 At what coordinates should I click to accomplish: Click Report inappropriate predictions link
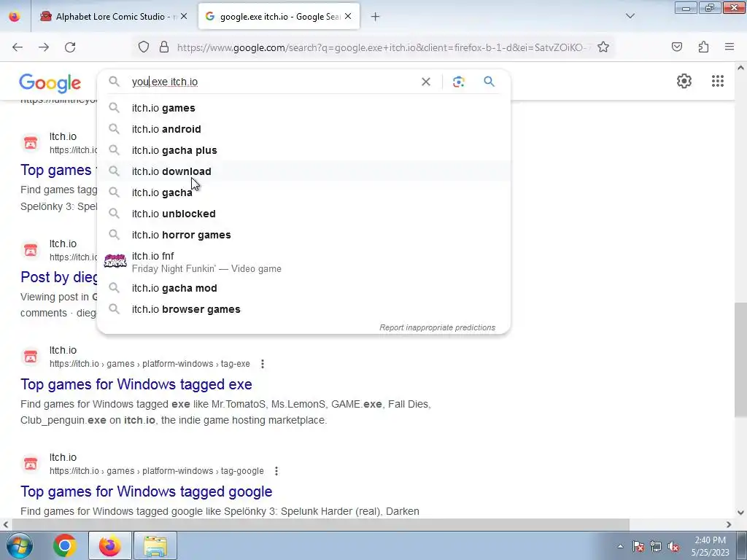(438, 327)
